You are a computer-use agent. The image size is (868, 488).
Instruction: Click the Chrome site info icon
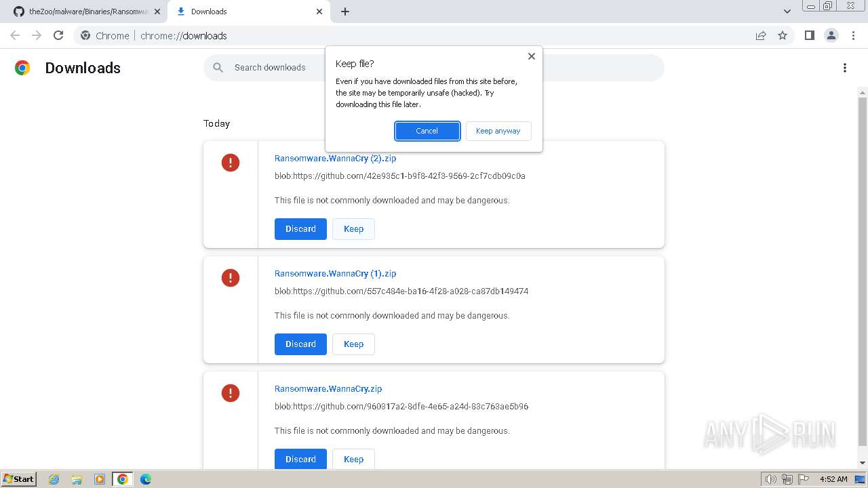(x=85, y=35)
